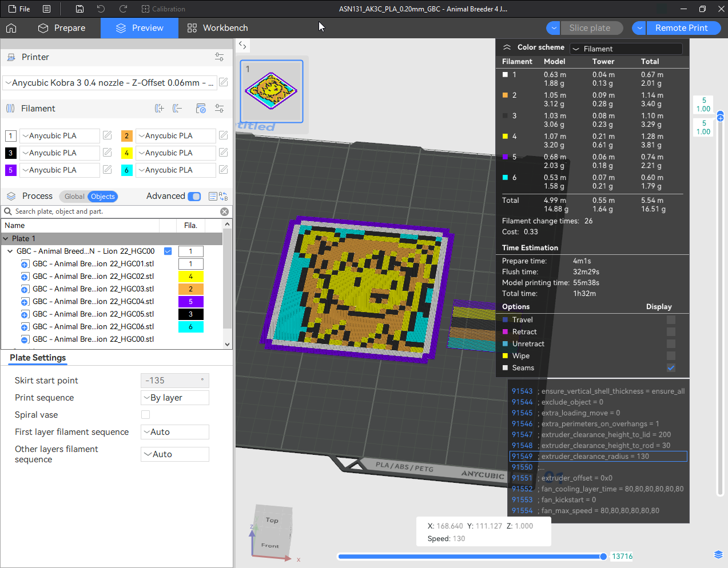Toggle the Advanced switch
Screen dimensions: 728x568
194,196
